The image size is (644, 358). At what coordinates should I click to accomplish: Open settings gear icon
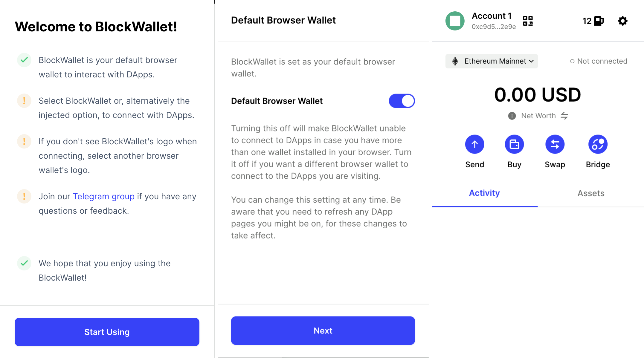[622, 21]
